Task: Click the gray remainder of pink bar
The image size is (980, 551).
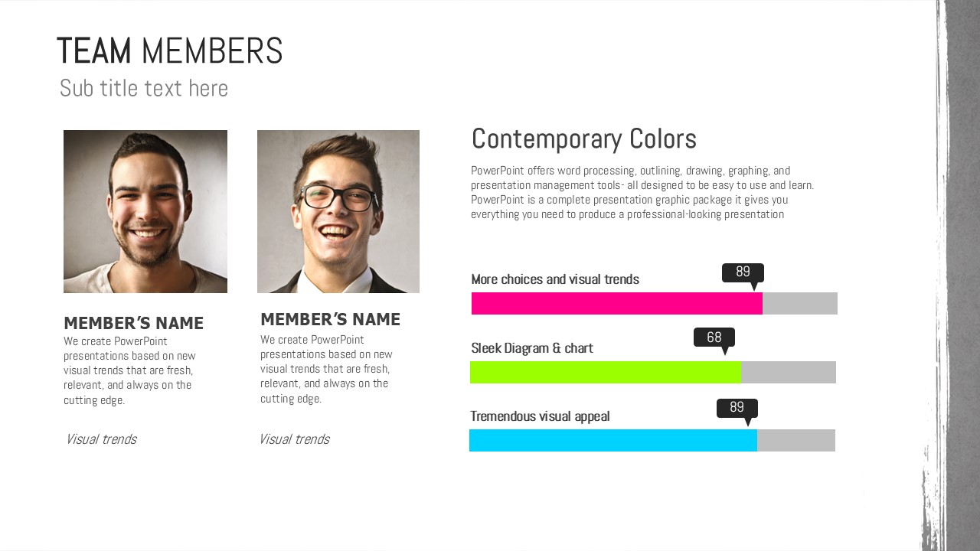Action: click(800, 304)
